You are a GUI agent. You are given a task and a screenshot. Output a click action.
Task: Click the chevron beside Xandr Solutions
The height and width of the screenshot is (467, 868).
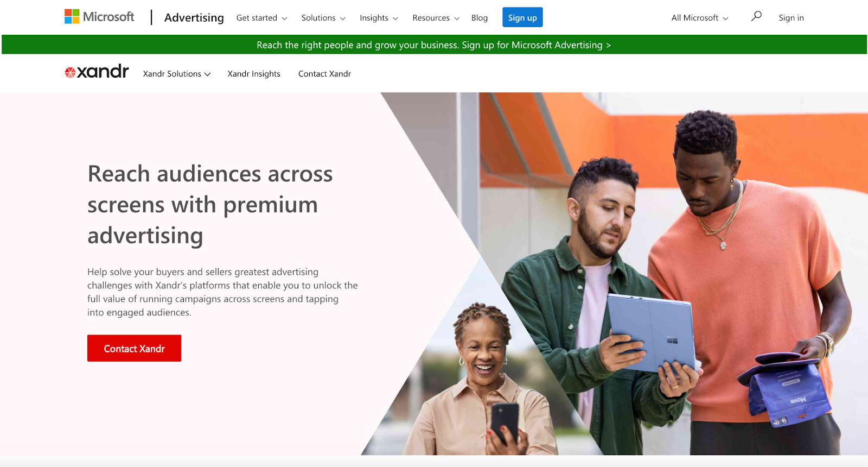coord(207,74)
